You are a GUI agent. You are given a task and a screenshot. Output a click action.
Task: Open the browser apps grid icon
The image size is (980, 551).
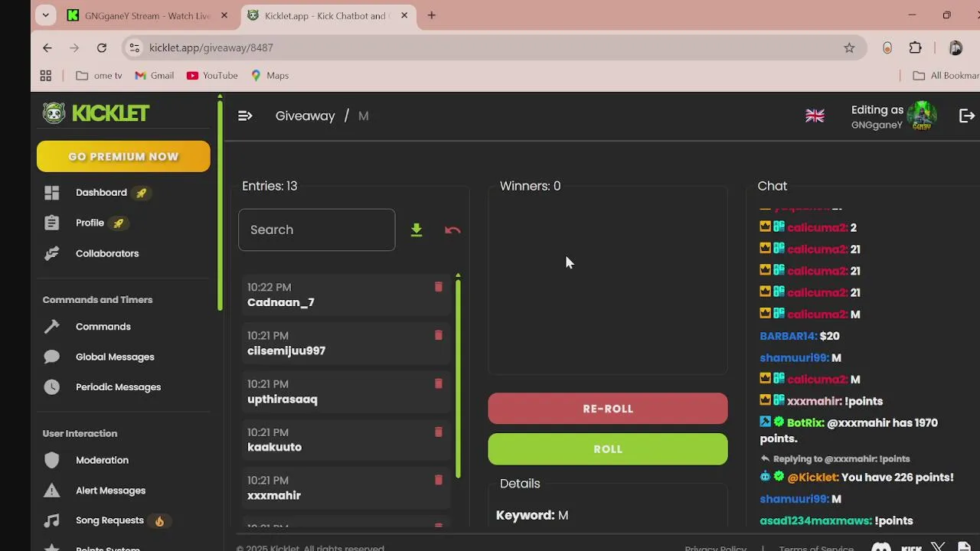pyautogui.click(x=46, y=76)
